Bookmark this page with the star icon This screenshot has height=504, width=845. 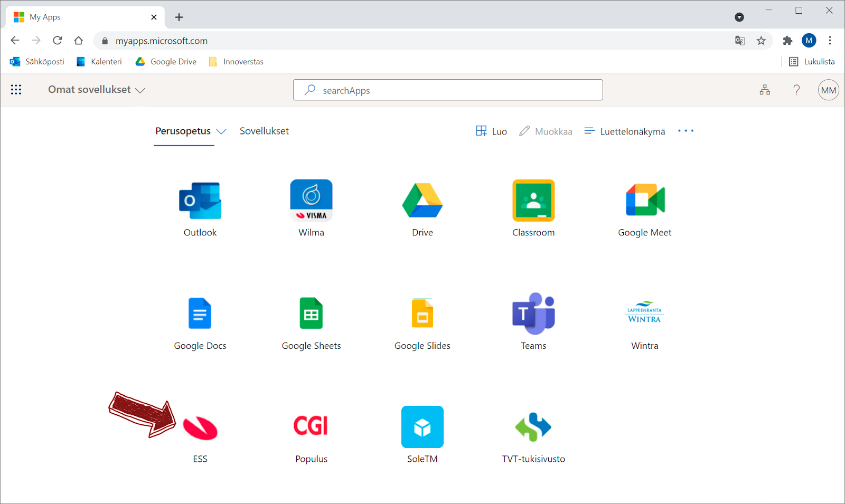coord(761,41)
